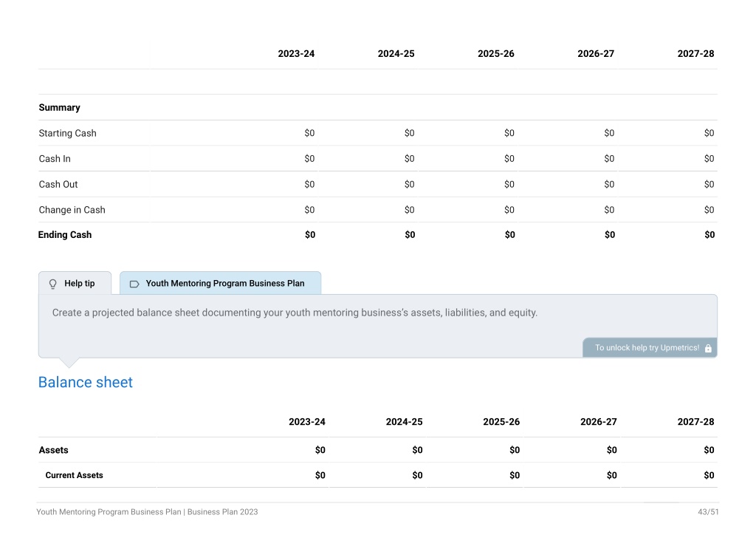Click balance sheet 2027-28 column header
The image size is (756, 535).
(x=695, y=422)
